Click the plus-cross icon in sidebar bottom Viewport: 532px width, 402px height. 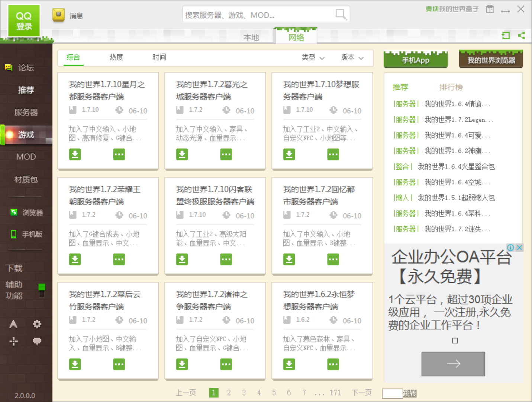(x=13, y=341)
